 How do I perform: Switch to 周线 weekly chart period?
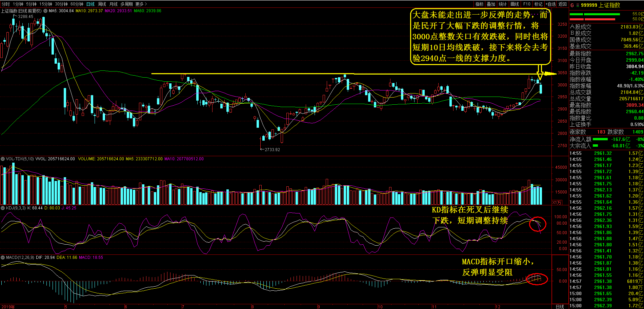(x=102, y=4)
